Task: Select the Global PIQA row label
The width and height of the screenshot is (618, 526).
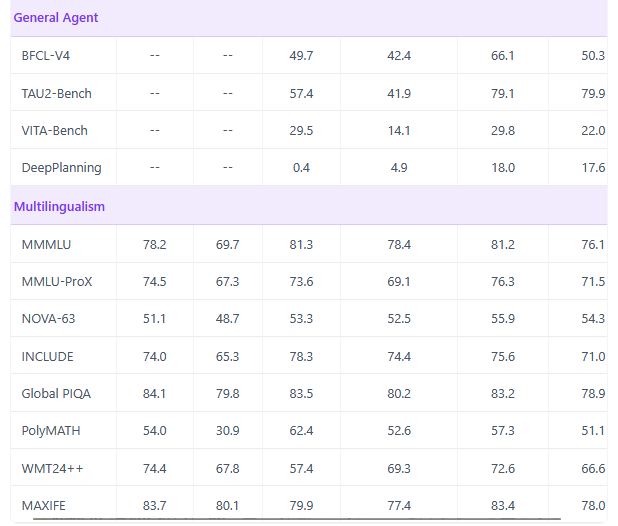Action: coord(56,393)
